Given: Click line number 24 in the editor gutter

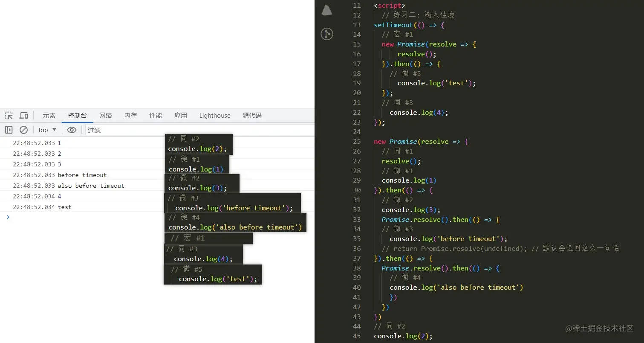Looking at the screenshot, I should 357,132.
